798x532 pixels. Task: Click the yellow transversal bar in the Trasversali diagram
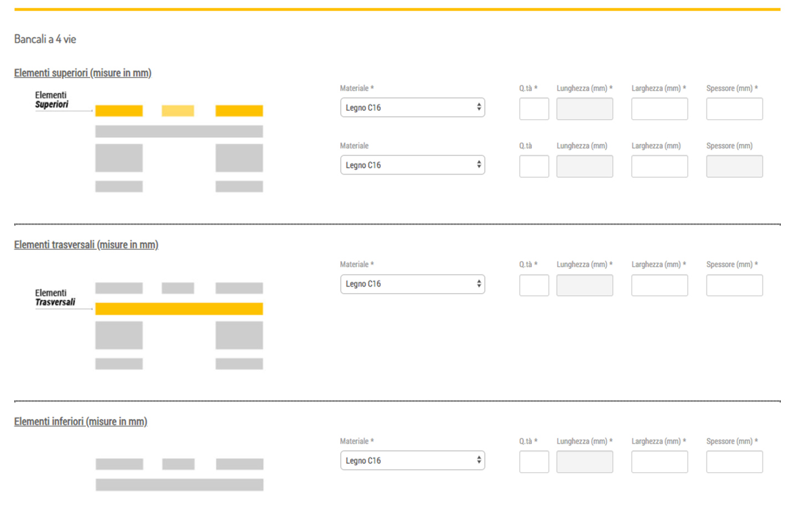click(x=179, y=309)
